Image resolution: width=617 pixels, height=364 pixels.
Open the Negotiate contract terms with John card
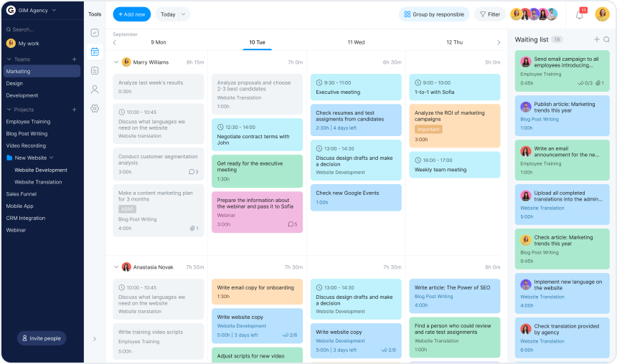258,135
